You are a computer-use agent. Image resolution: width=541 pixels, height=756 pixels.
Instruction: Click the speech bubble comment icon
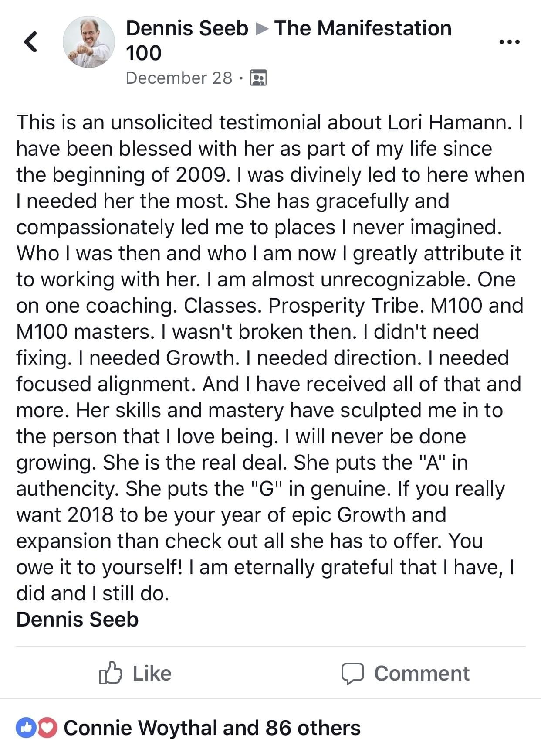(x=352, y=674)
